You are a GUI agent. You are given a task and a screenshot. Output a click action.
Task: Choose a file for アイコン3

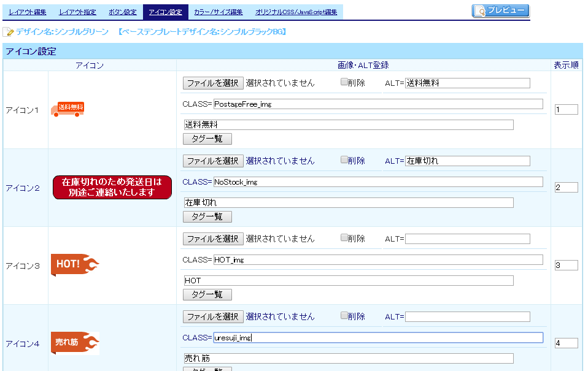click(x=213, y=239)
